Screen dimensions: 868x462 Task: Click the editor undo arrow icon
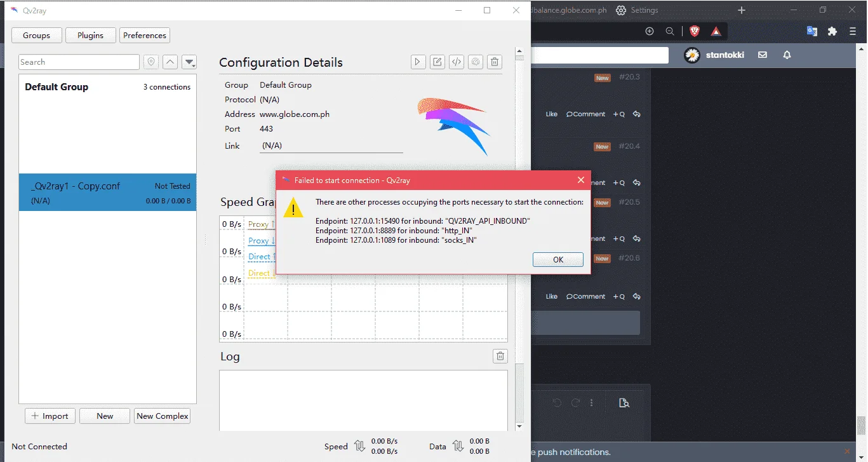pos(557,403)
